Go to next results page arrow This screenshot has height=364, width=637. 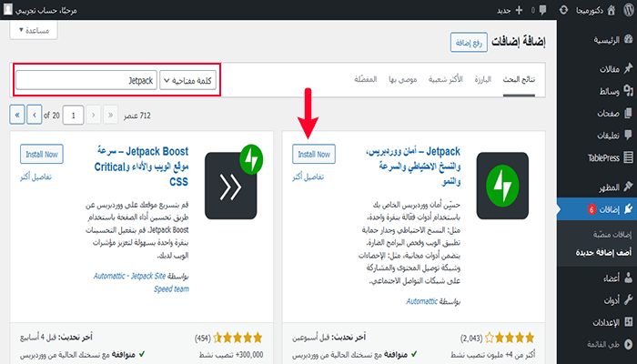click(x=35, y=115)
